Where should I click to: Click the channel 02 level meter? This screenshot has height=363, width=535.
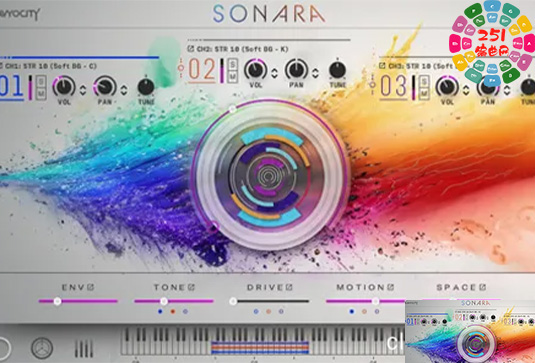222,71
